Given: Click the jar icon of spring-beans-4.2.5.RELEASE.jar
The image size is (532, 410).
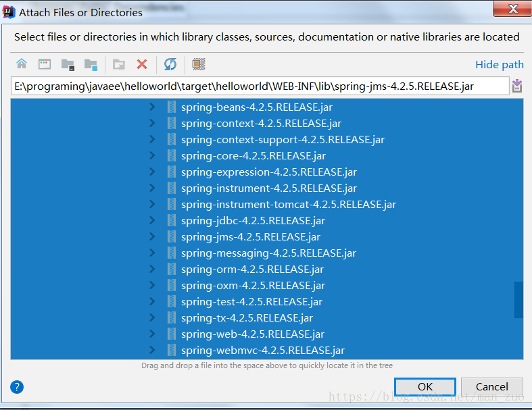Looking at the screenshot, I should (172, 107).
